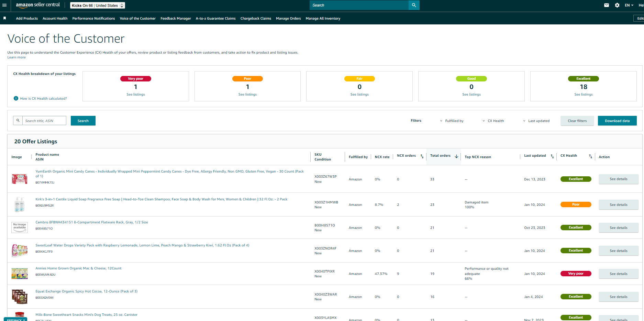Open Kirk's Castile Soap product thumbnail

(x=20, y=204)
